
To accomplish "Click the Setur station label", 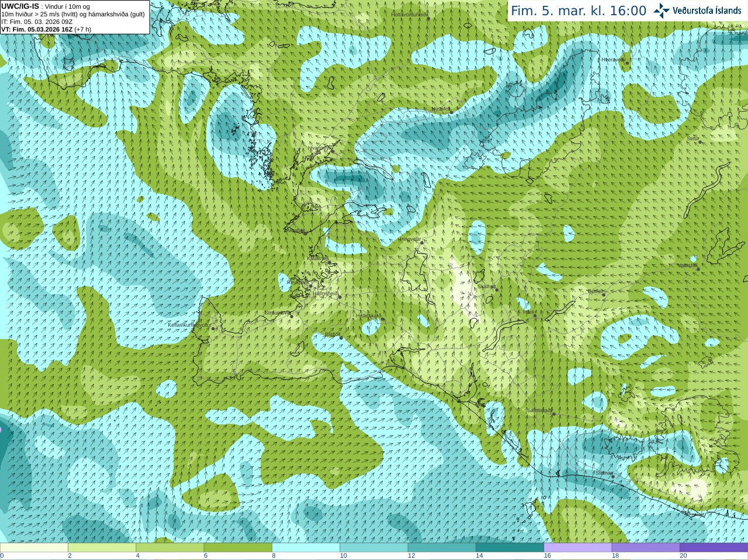I will point(693,139).
